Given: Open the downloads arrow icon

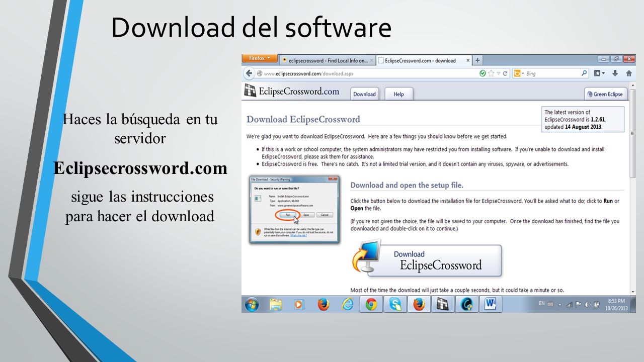Looking at the screenshot, I should (615, 73).
